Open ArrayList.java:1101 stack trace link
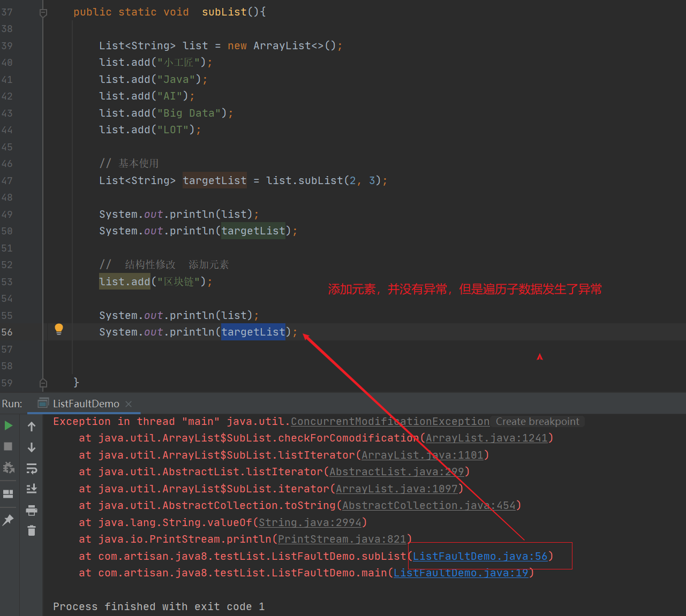 pyautogui.click(x=423, y=455)
